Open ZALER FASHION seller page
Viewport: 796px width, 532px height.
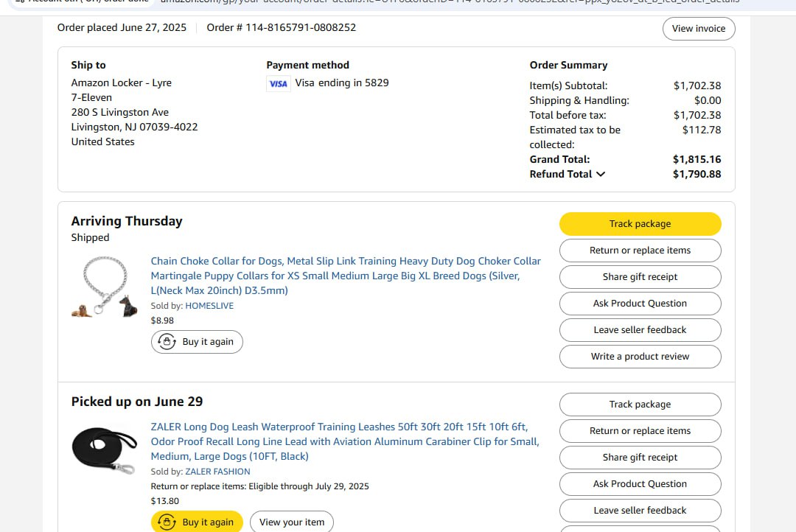coord(217,472)
